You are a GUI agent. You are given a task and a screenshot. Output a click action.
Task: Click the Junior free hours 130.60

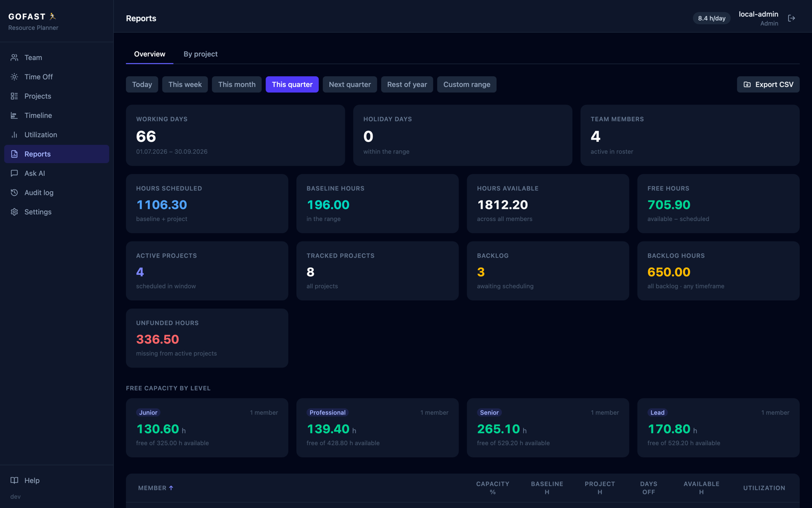[158, 429]
